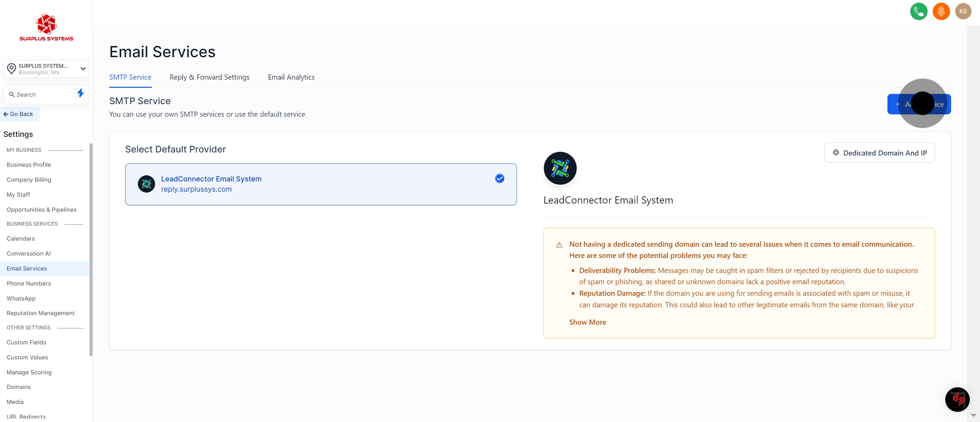The height and width of the screenshot is (422, 980).
Task: Open the KS user profile avatar
Action: coord(963,12)
